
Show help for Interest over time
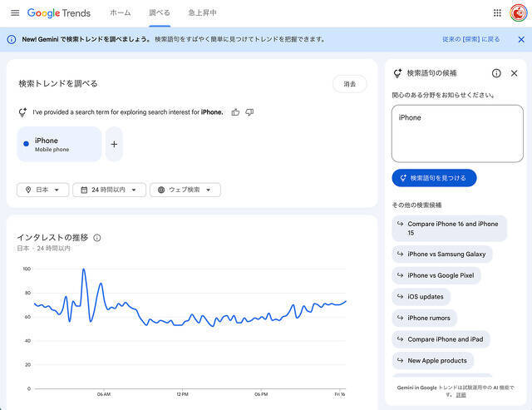pyautogui.click(x=97, y=238)
